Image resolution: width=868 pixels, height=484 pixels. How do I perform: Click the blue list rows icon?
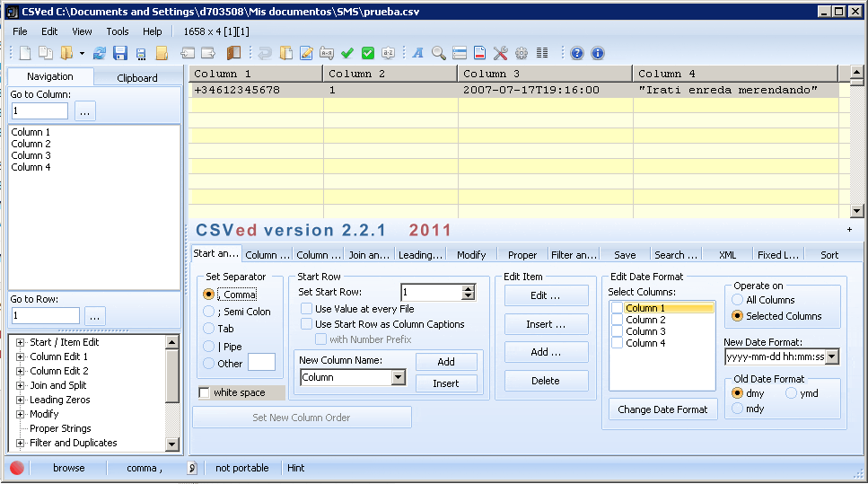tap(460, 53)
